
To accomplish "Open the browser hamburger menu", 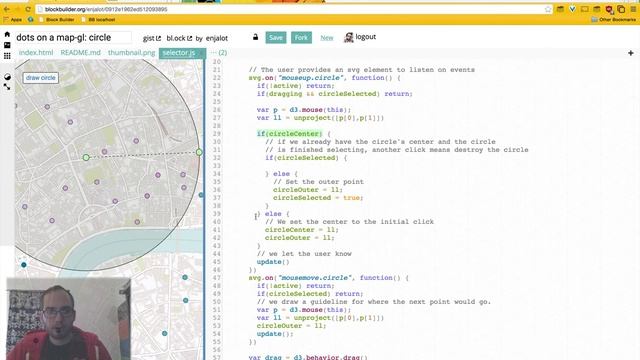I will 633,9.
